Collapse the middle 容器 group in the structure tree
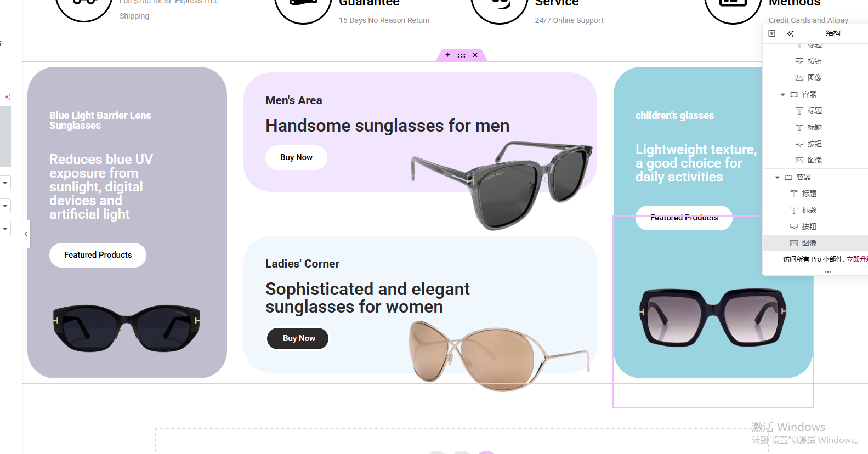Image resolution: width=868 pixels, height=454 pixels. pos(782,94)
